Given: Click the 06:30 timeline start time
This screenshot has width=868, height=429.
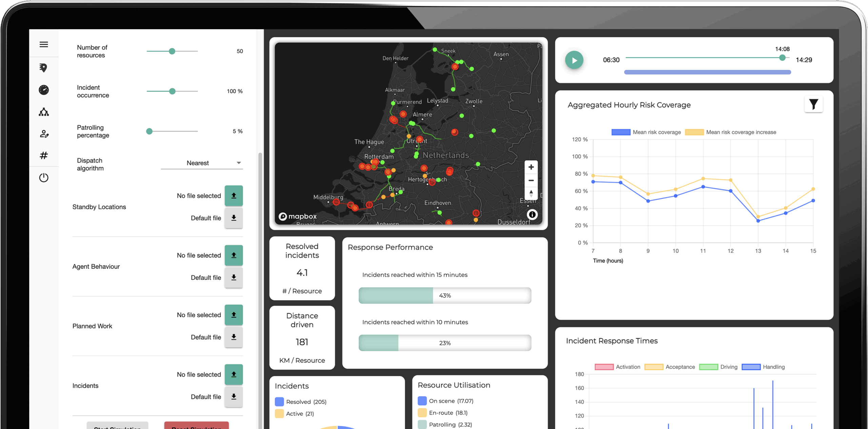Looking at the screenshot, I should [611, 60].
